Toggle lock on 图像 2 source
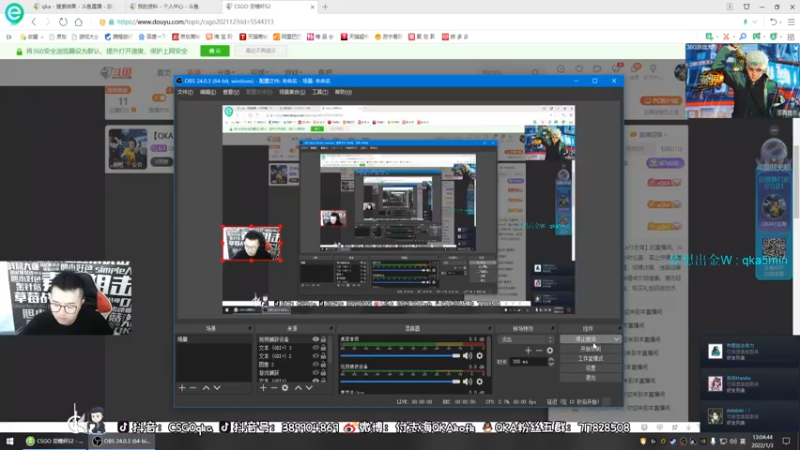The height and width of the screenshot is (450, 800). 323,364
